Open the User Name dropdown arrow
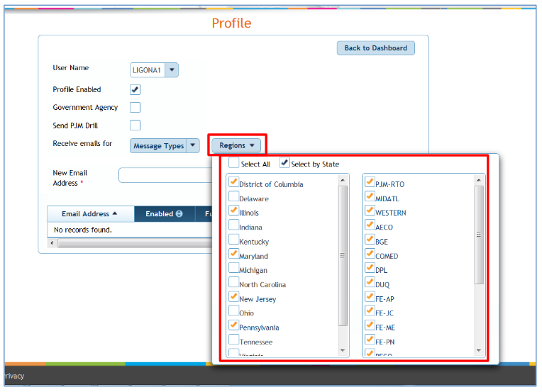 172,69
